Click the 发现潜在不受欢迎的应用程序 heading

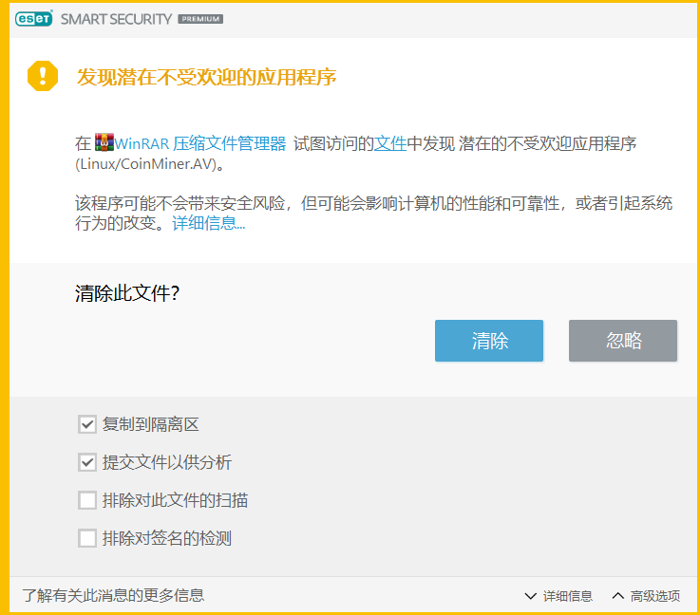coord(206,77)
